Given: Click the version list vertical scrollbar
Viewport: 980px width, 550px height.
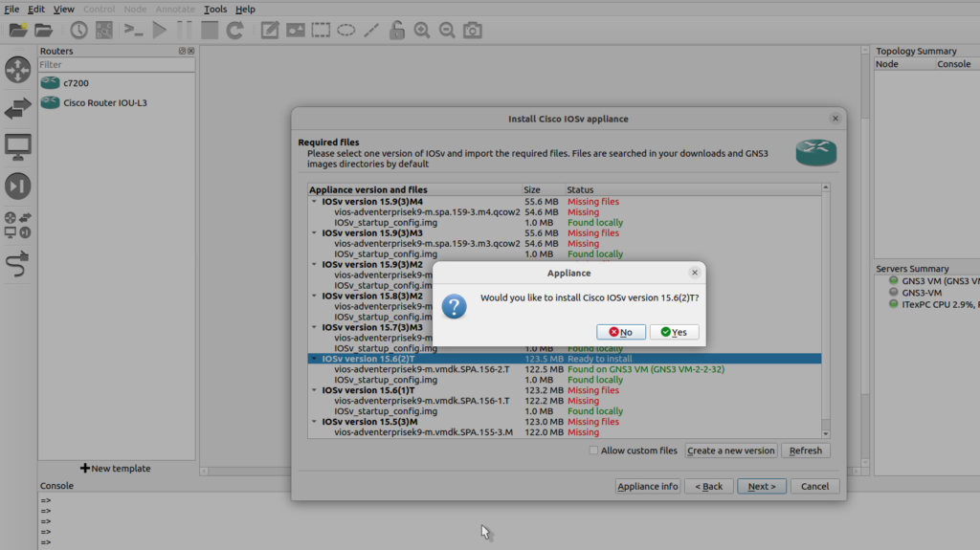Looking at the screenshot, I should pos(826,306).
